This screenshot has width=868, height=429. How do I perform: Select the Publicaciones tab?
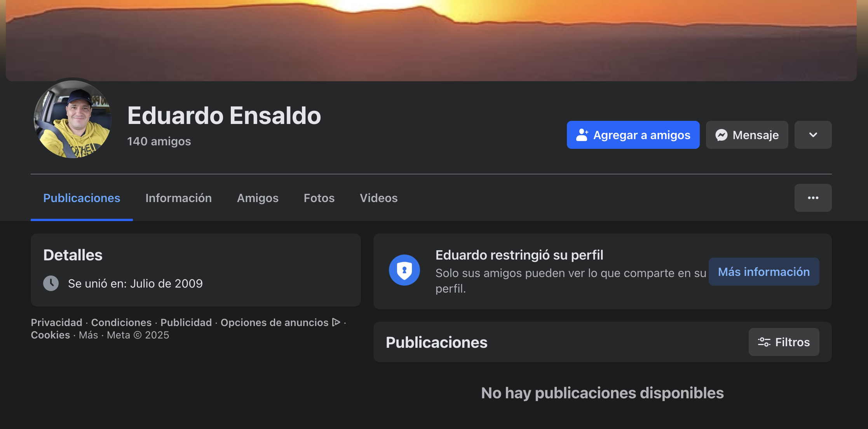(x=82, y=198)
